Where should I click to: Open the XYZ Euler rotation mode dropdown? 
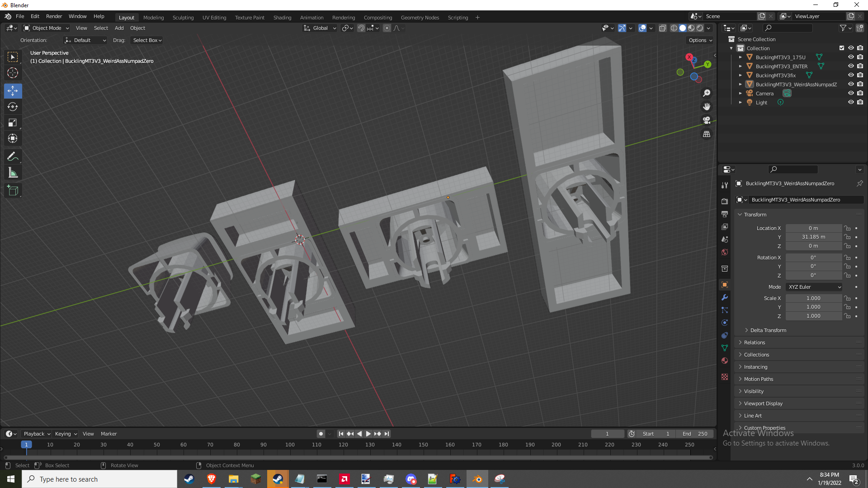point(814,287)
